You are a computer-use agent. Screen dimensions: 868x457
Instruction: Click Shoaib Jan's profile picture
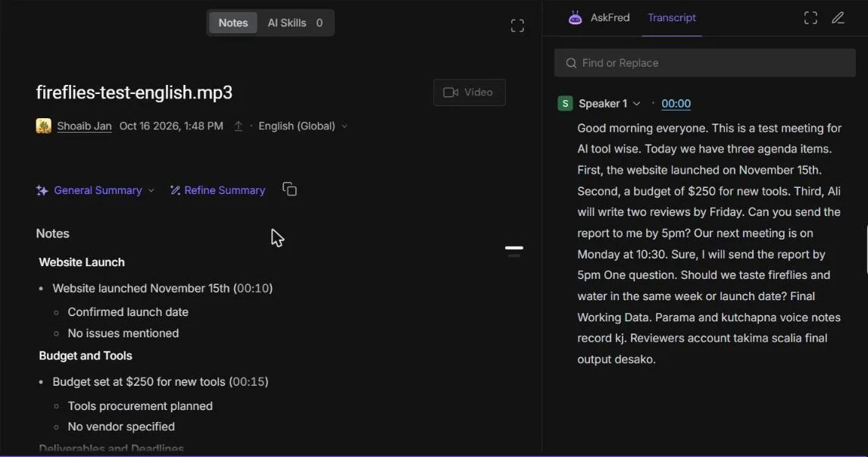[x=44, y=126]
